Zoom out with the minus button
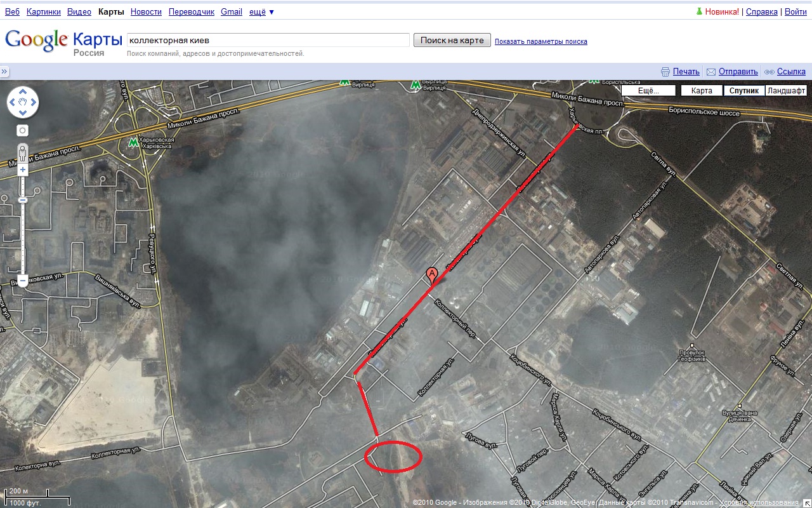The width and height of the screenshot is (812, 508). (x=23, y=280)
